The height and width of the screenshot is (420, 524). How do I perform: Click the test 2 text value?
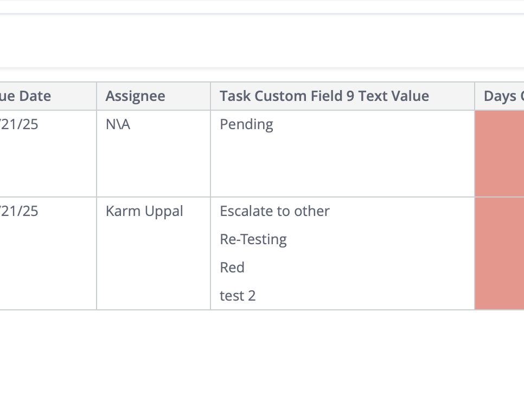point(238,296)
